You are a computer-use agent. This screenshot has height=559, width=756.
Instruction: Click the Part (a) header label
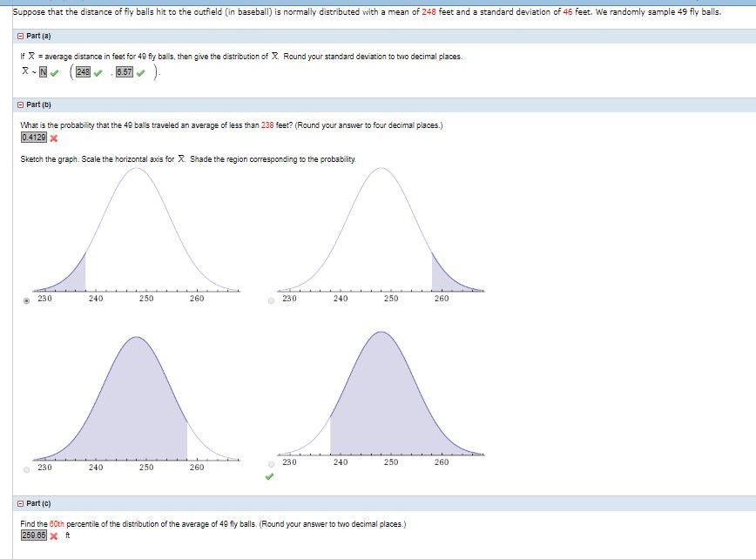coord(38,37)
